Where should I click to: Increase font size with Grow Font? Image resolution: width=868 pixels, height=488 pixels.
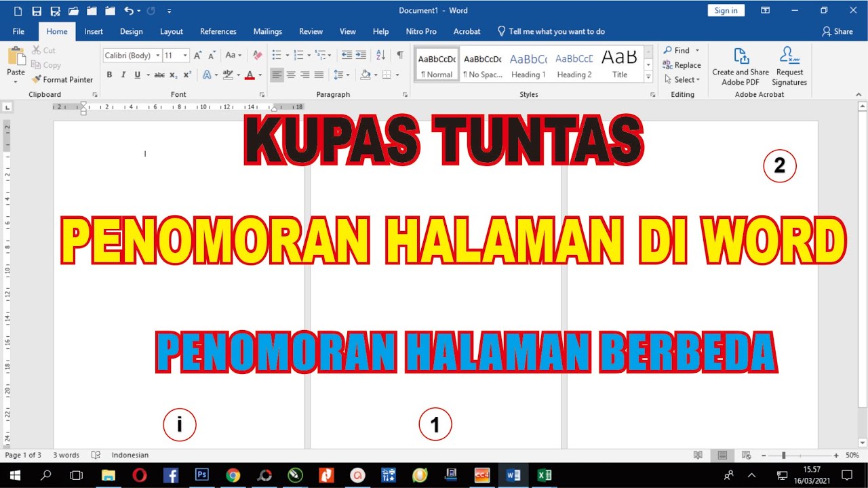(197, 56)
